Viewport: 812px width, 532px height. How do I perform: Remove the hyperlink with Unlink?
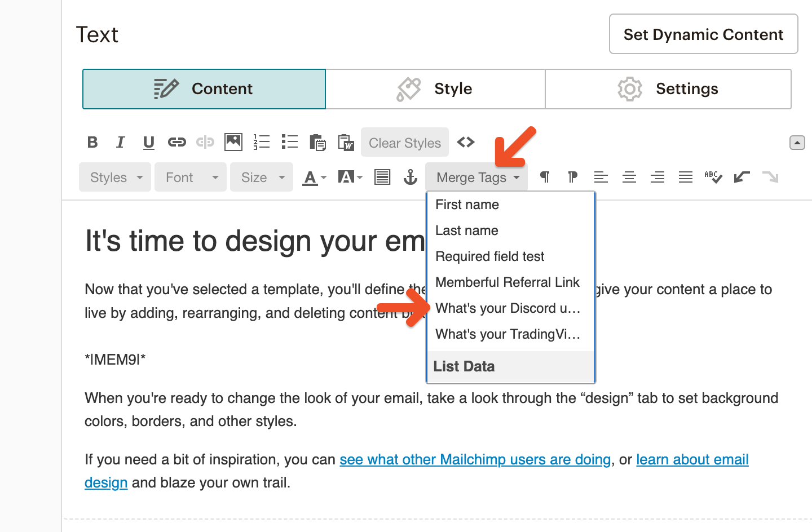point(205,142)
